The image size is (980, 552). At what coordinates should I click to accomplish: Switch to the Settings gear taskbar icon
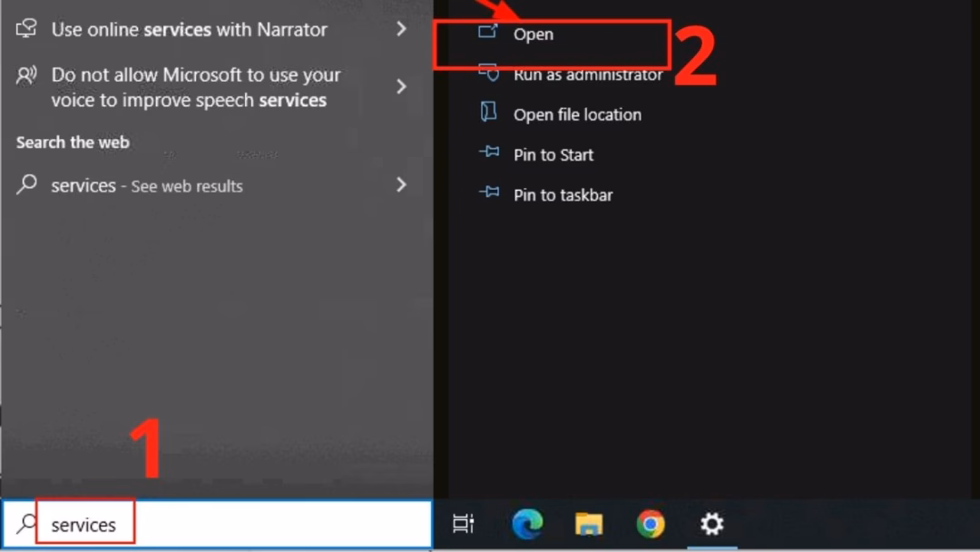pyautogui.click(x=712, y=524)
